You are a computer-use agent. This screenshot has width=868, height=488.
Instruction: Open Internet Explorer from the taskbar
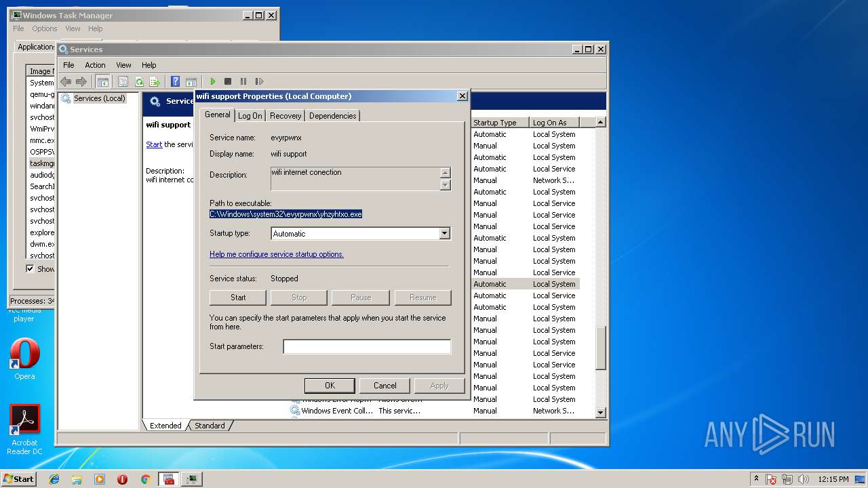pyautogui.click(x=54, y=479)
